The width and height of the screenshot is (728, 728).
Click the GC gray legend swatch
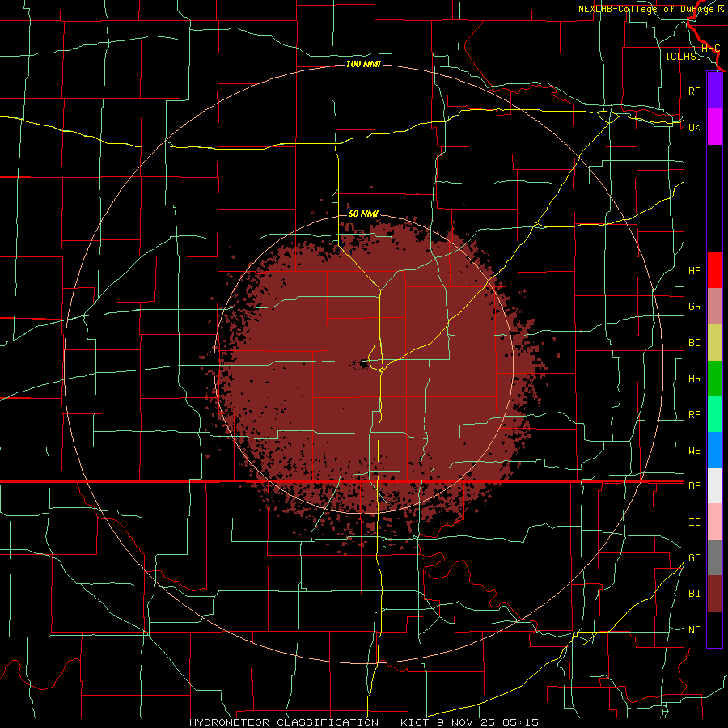[x=714, y=557]
